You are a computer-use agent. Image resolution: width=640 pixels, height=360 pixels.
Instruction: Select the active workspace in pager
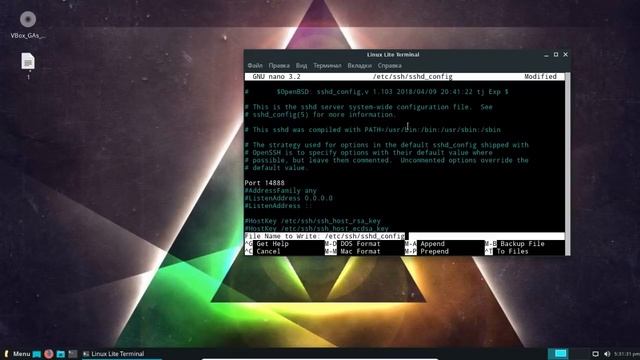[558, 353]
